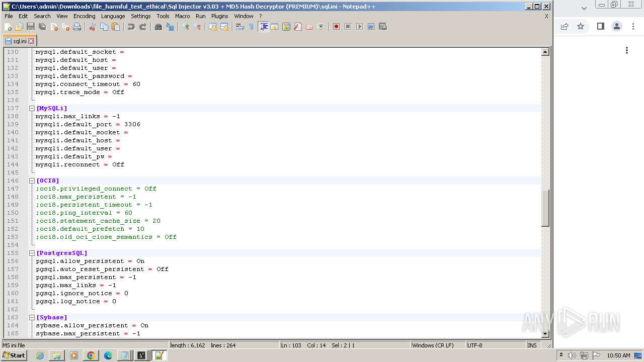Start macro recording with the red circle
644x362 pixels.
pos(336,27)
